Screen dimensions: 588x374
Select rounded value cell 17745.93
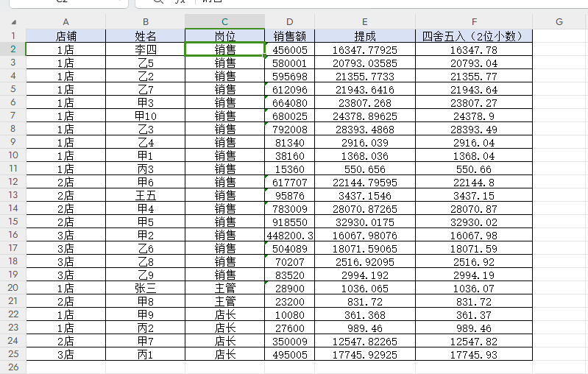[x=474, y=355]
